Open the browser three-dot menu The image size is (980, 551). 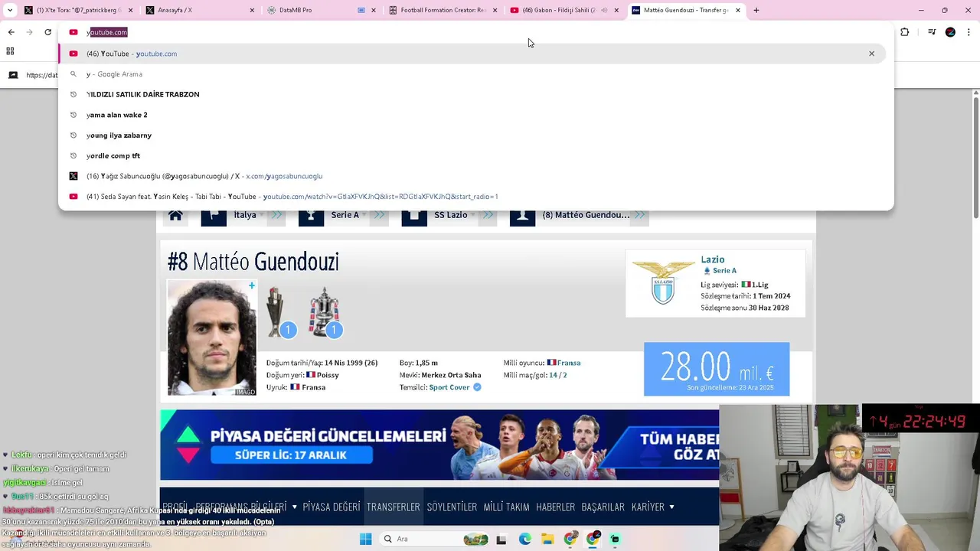[969, 32]
